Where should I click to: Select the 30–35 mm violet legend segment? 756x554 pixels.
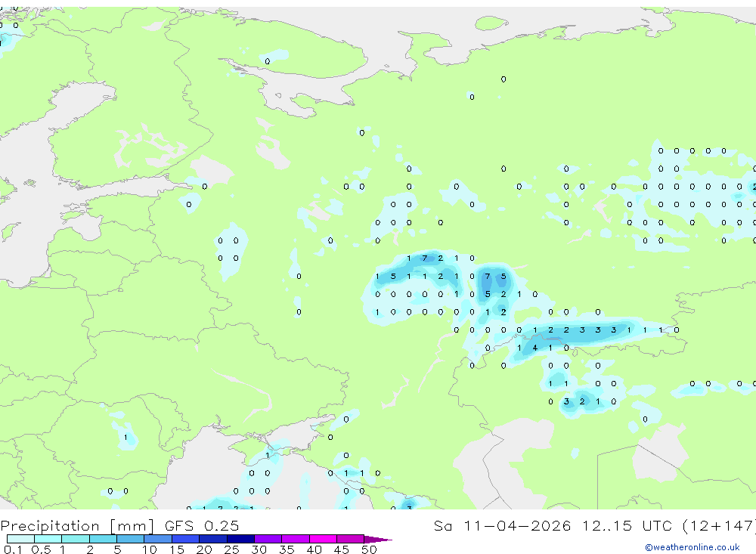point(268,539)
